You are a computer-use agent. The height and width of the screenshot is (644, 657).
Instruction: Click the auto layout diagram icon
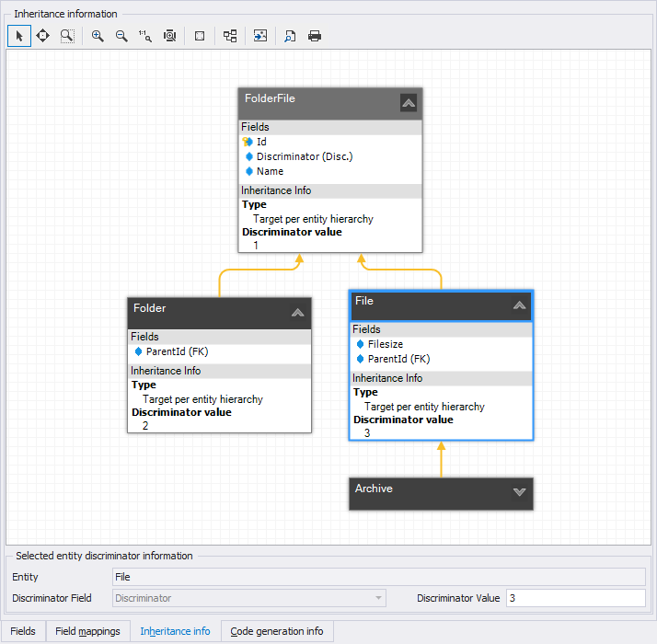coord(230,36)
